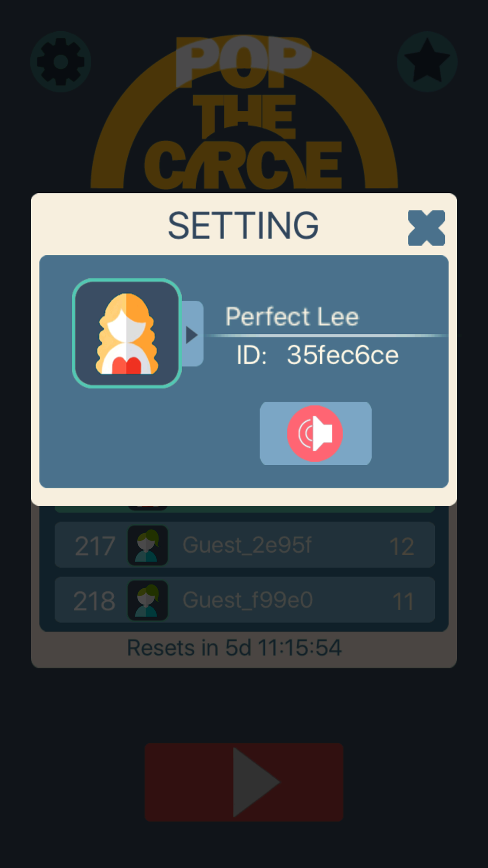Start game with red play button

(244, 782)
